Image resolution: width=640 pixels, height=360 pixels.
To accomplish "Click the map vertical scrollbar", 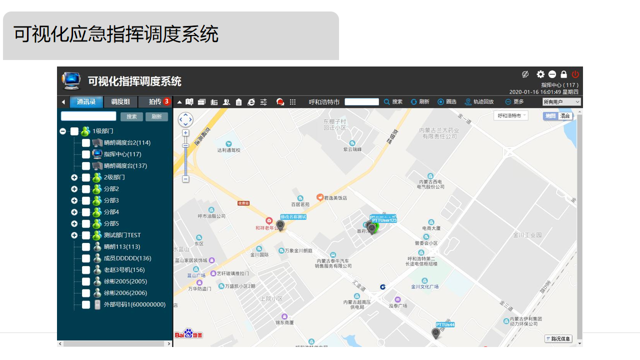I will 579,227.
